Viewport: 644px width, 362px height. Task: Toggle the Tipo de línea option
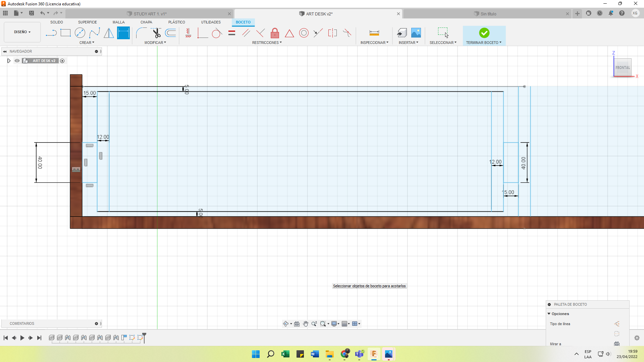tap(616, 324)
